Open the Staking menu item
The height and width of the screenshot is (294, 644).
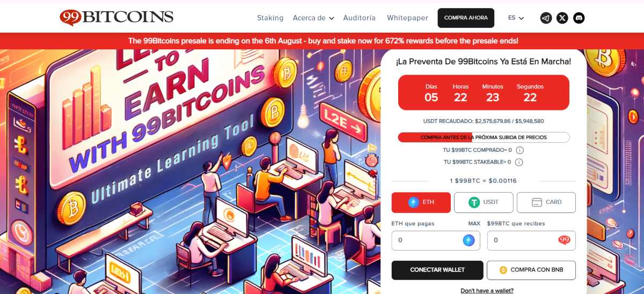point(270,18)
